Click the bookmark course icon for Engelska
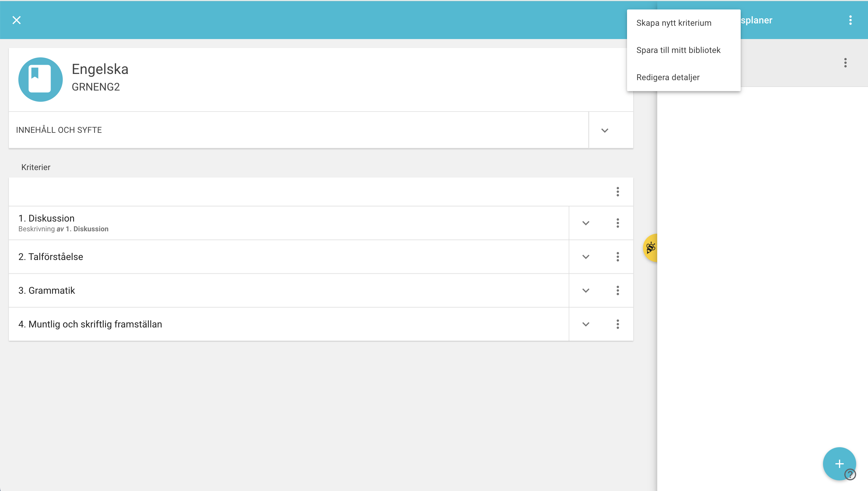The width and height of the screenshot is (868, 491). [x=40, y=80]
